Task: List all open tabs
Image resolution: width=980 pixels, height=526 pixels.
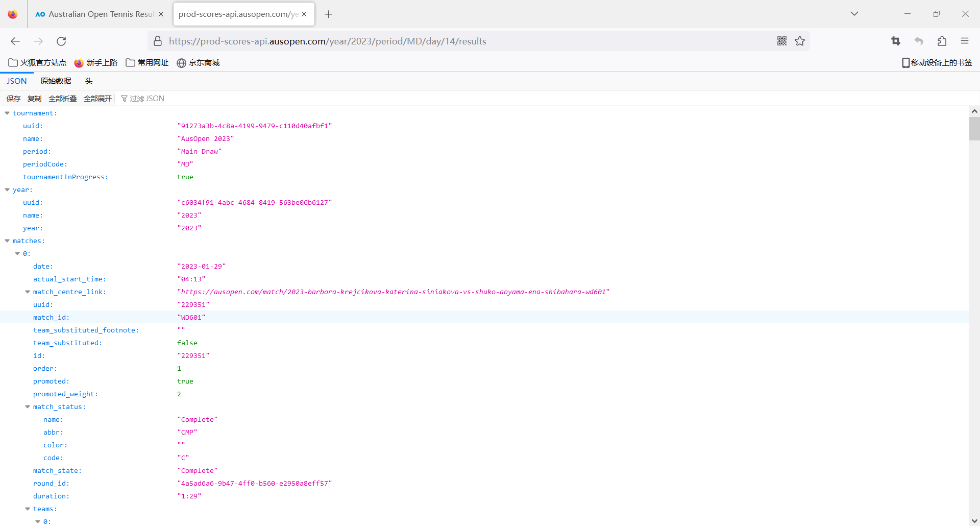Action: point(854,14)
